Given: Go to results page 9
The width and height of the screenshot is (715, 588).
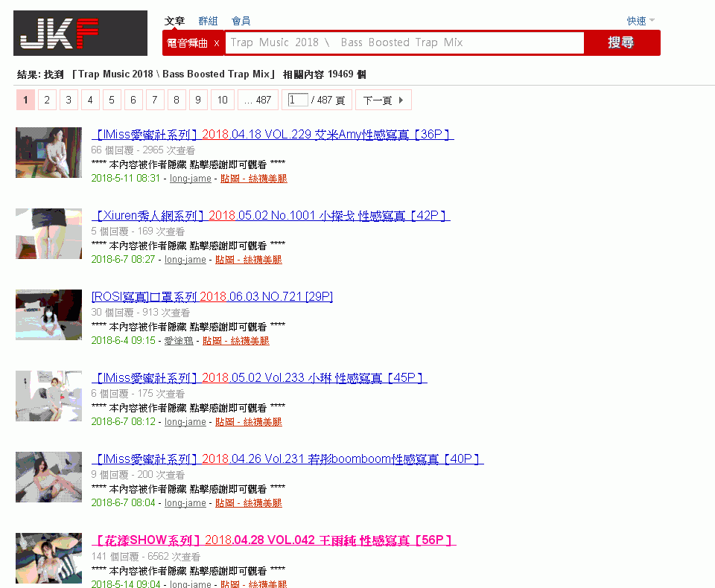Looking at the screenshot, I should tap(198, 100).
